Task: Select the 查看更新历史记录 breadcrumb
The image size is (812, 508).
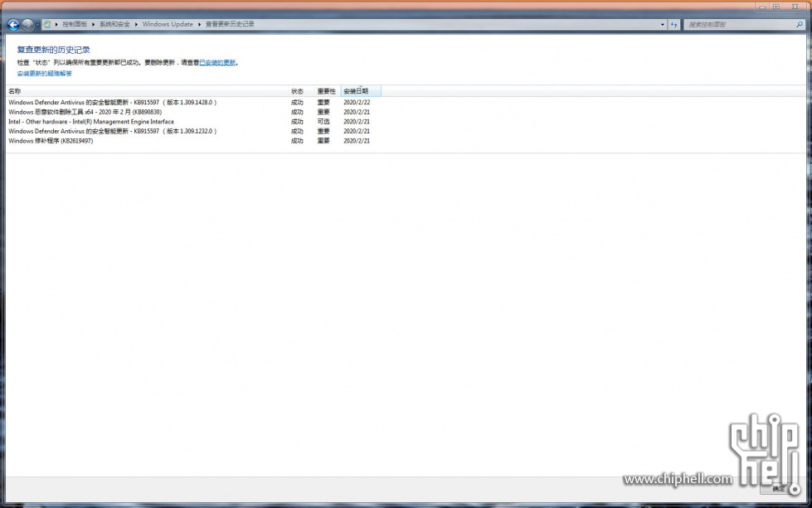Action: (230, 24)
